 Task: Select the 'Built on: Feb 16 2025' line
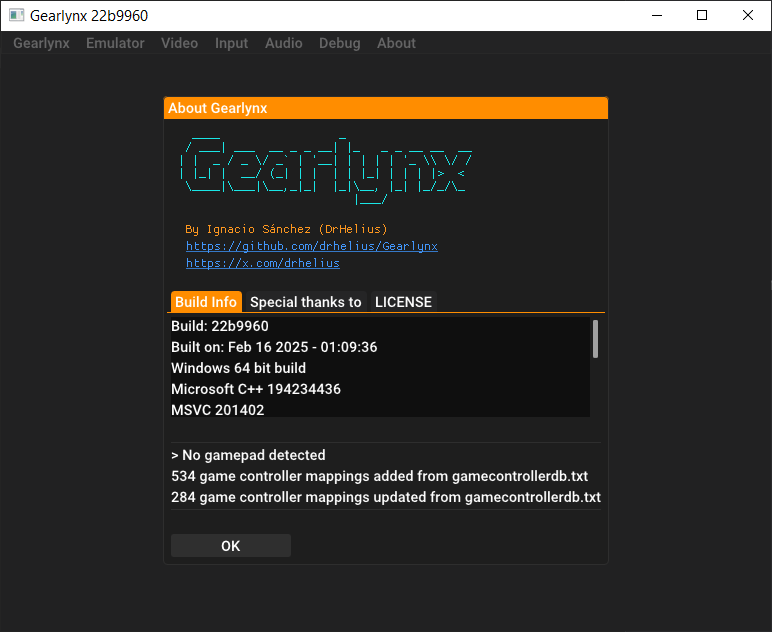(274, 347)
